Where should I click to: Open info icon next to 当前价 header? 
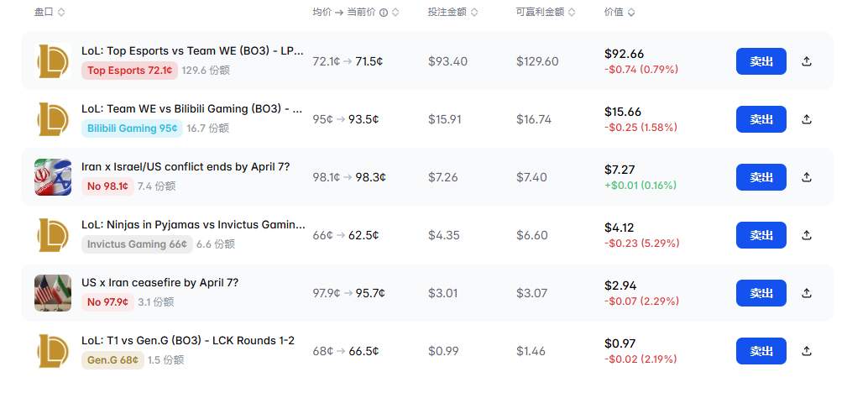384,13
